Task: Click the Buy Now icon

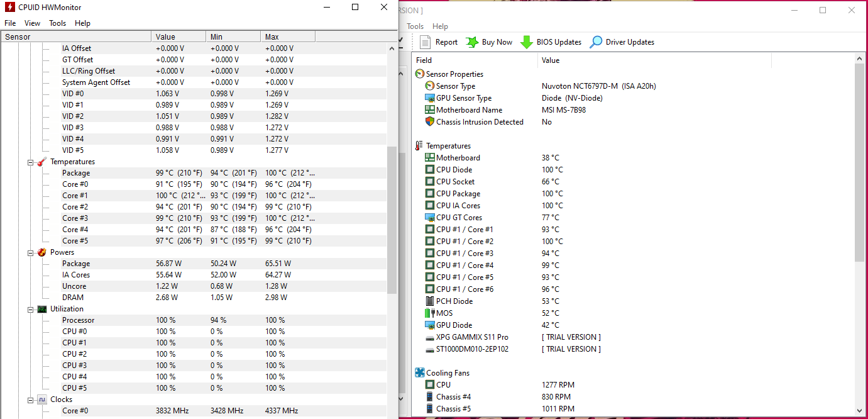Action: (x=472, y=42)
